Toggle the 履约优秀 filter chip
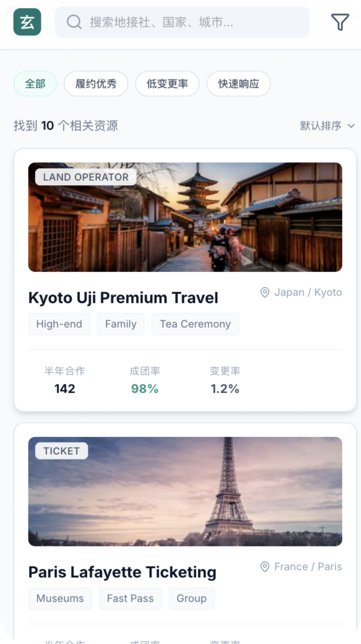Image resolution: width=361 pixels, height=644 pixels. point(96,84)
